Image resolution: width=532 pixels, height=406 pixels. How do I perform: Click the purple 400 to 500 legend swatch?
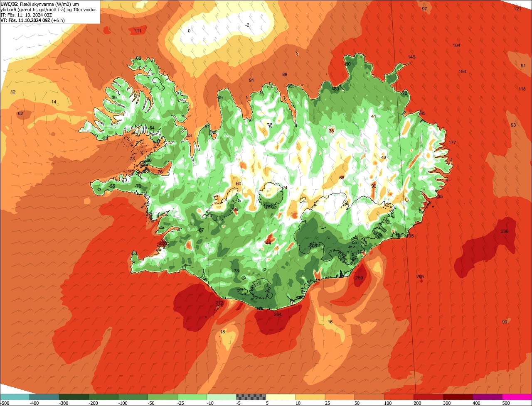point(487,397)
